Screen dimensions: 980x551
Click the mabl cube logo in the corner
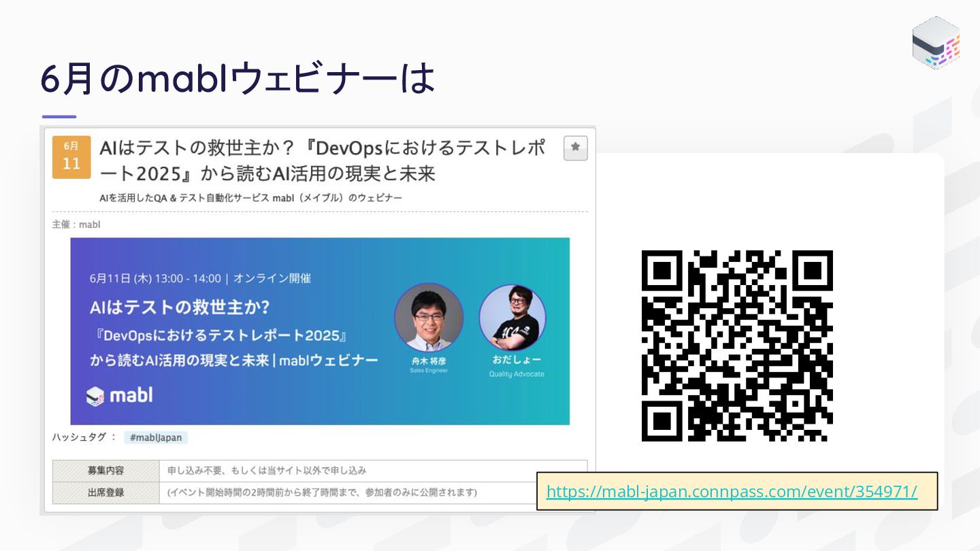[936, 42]
